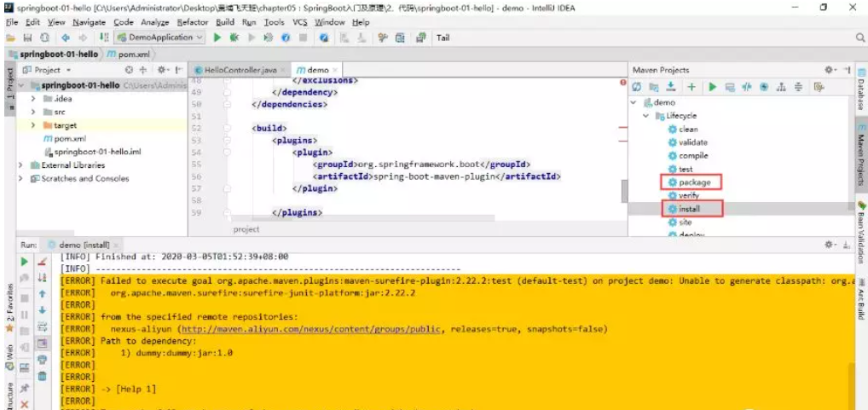The width and height of the screenshot is (868, 410).
Task: Close the demo [install] run tab
Action: point(116,245)
